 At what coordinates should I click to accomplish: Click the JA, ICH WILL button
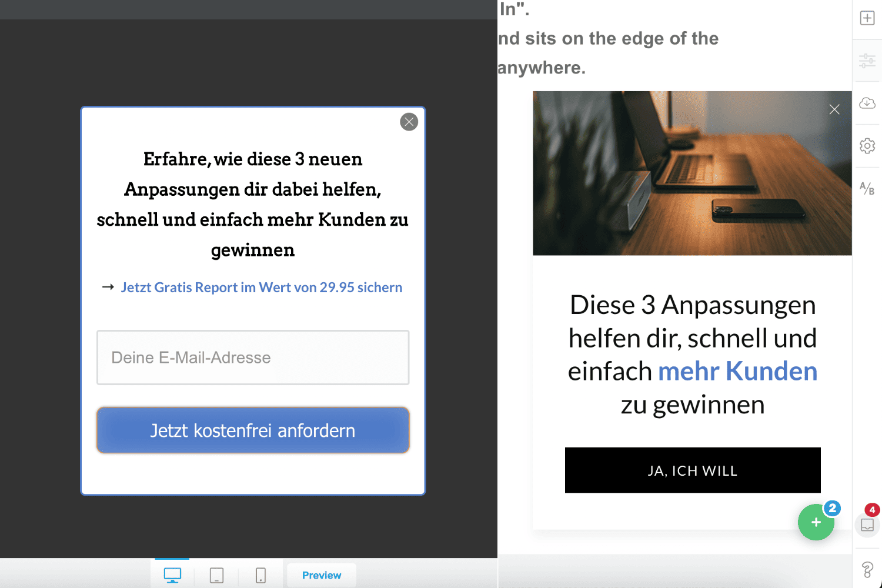point(693,470)
